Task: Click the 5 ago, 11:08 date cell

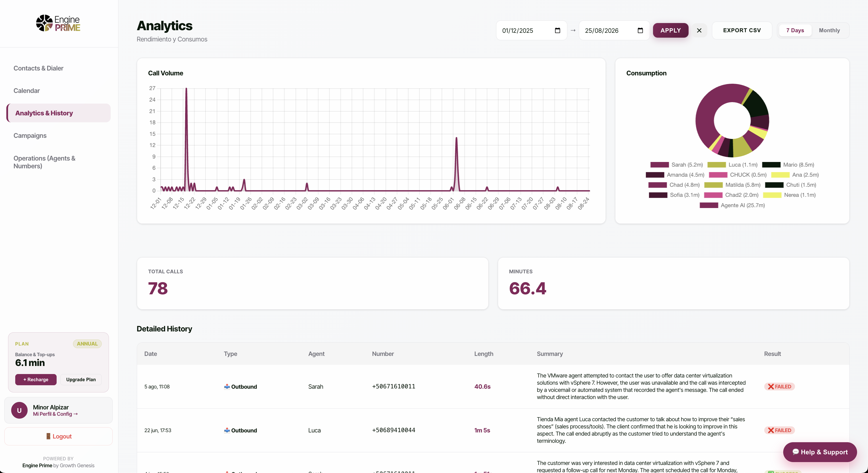Action: (157, 387)
